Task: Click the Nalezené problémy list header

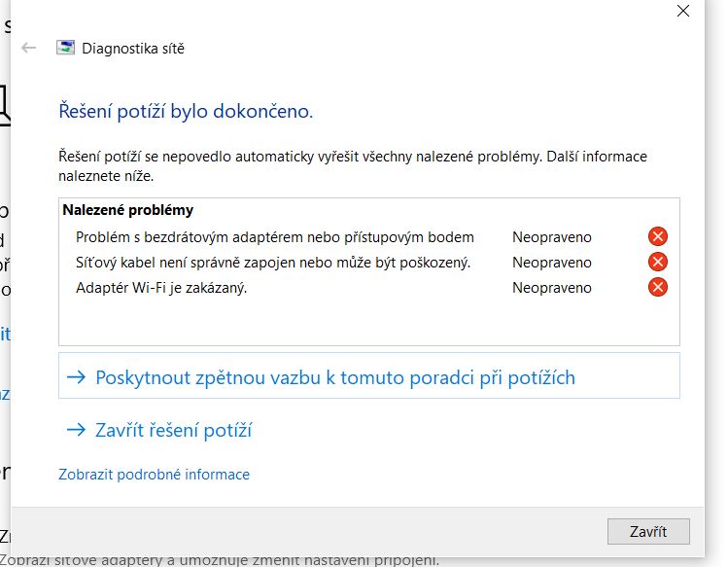Action: tap(128, 209)
